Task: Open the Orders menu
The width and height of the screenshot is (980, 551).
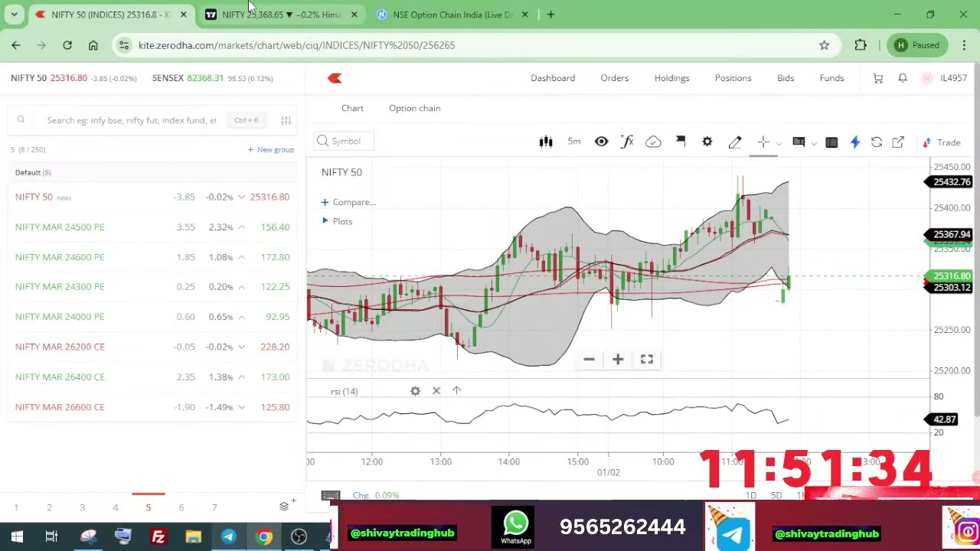Action: click(615, 78)
